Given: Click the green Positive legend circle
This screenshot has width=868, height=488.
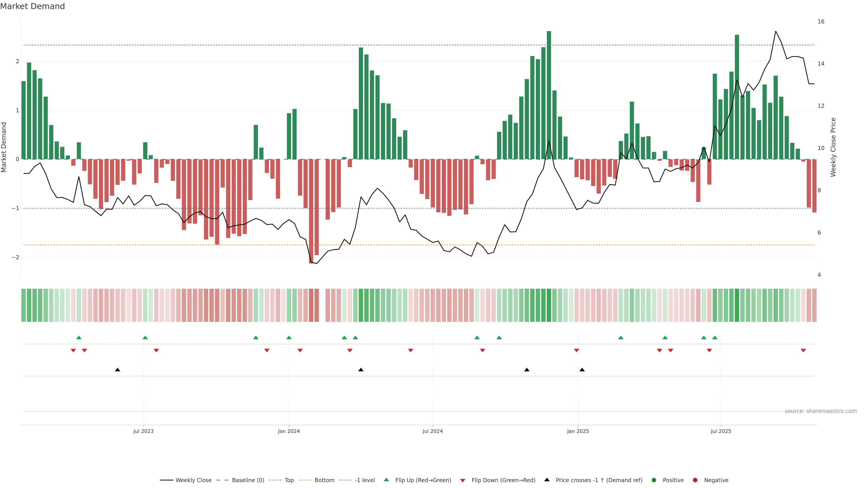Looking at the screenshot, I should pyautogui.click(x=654, y=480).
